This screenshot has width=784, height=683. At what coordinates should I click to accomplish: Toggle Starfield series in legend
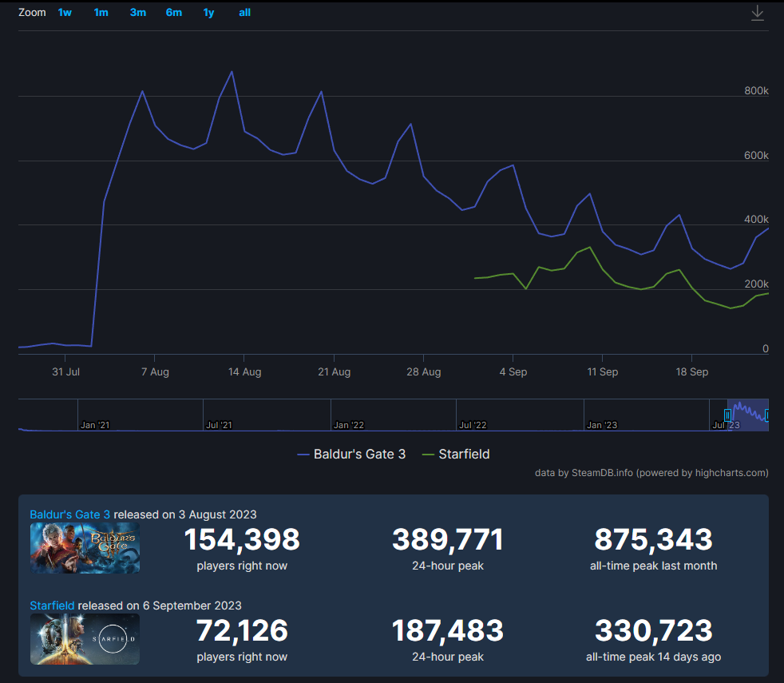click(x=456, y=455)
